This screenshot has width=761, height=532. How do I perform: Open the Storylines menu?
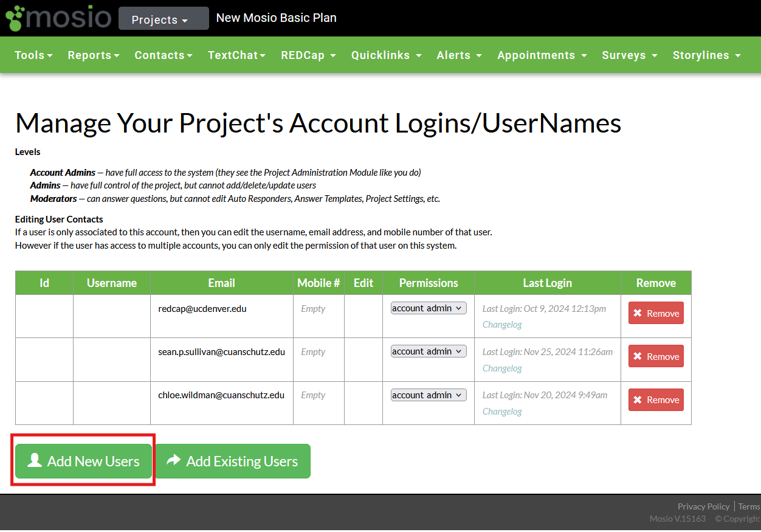tap(706, 55)
